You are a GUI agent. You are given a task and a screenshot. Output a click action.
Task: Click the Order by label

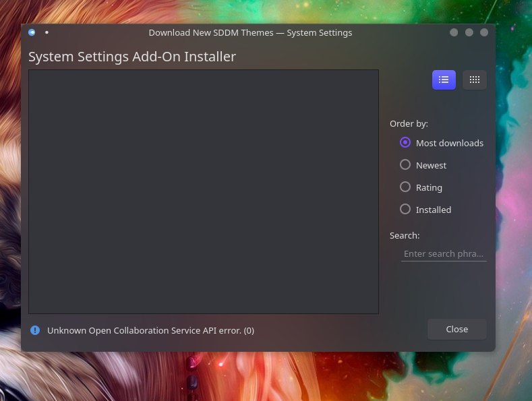tap(409, 124)
